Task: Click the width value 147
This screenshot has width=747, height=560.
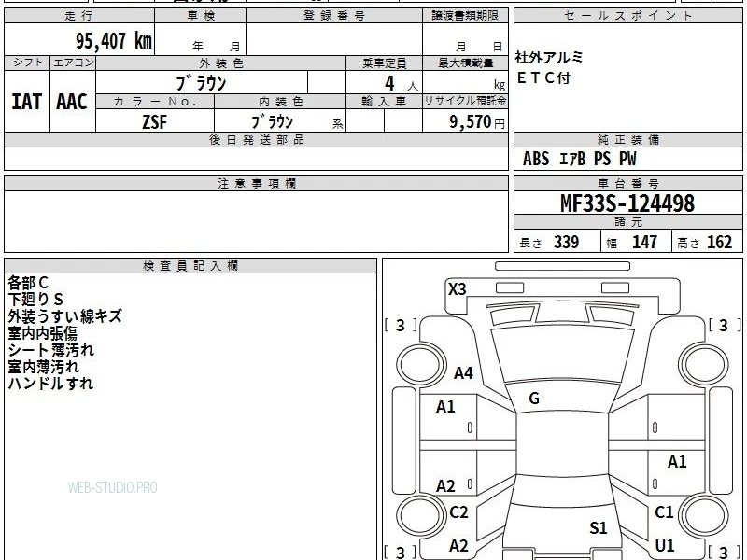Action: tap(644, 242)
